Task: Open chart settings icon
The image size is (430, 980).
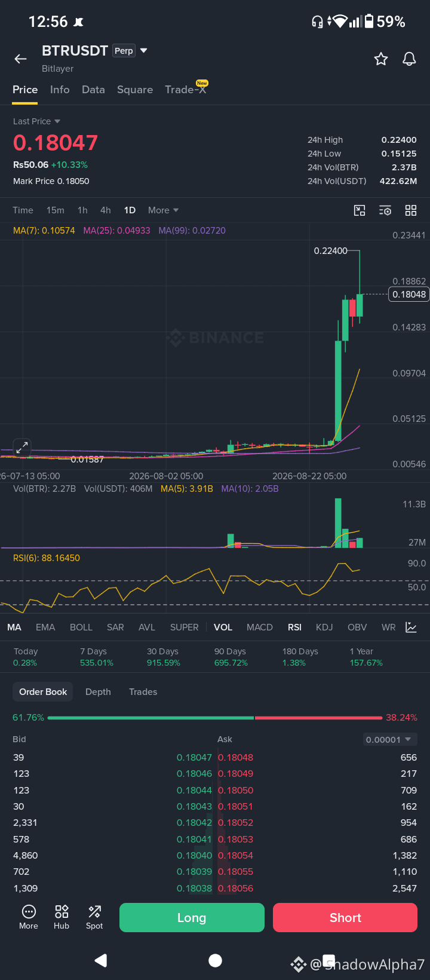Action: coord(385,210)
